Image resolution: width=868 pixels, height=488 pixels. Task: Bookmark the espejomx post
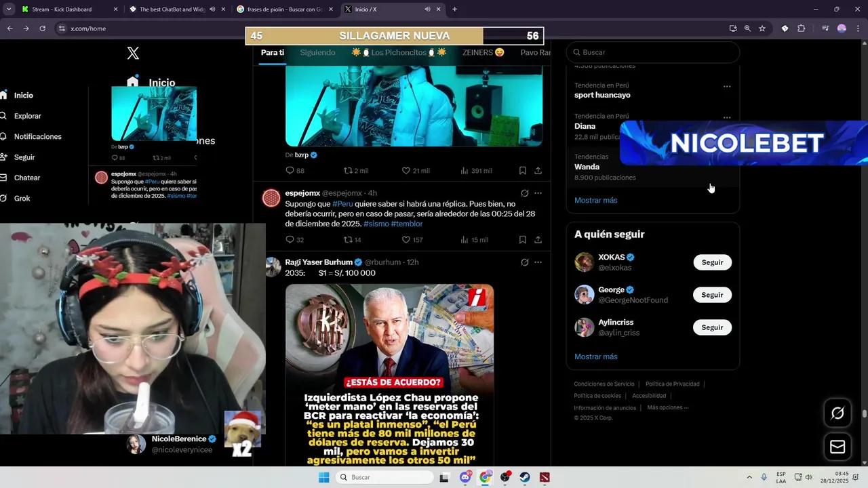pos(522,240)
